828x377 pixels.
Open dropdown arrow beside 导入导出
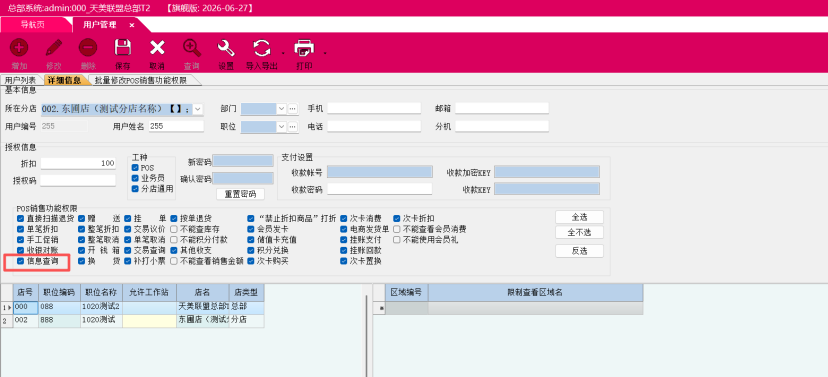pos(283,53)
